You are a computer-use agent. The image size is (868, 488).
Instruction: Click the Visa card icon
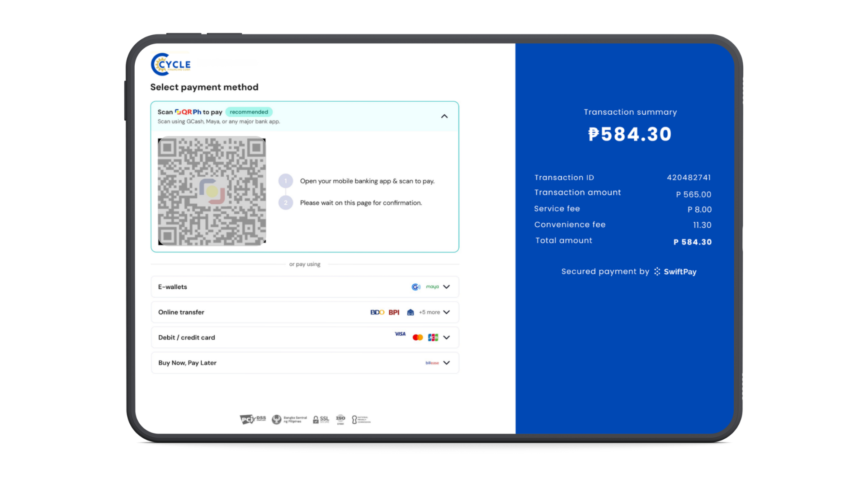click(400, 334)
